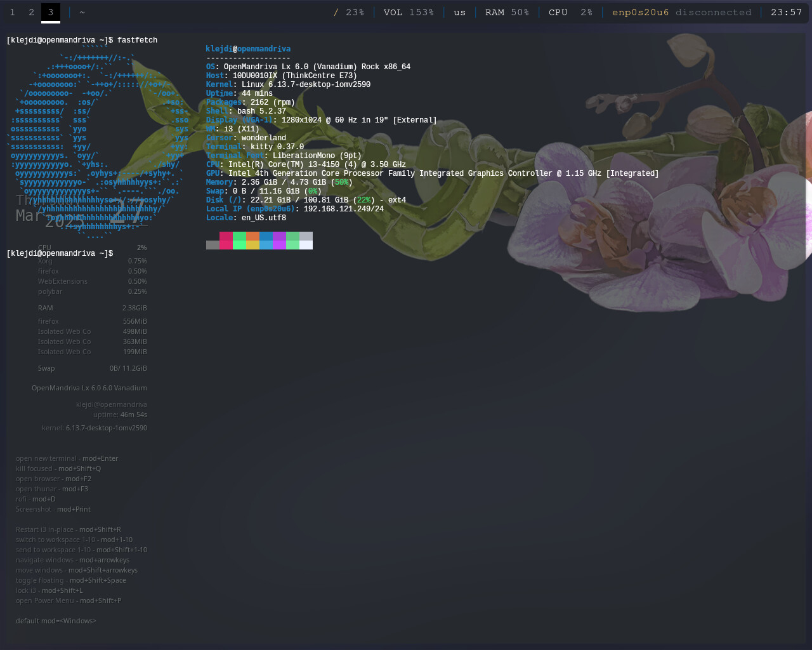Click the 'kill focused - mod+Shift+Q' hint
The image size is (812, 650).
click(x=58, y=468)
